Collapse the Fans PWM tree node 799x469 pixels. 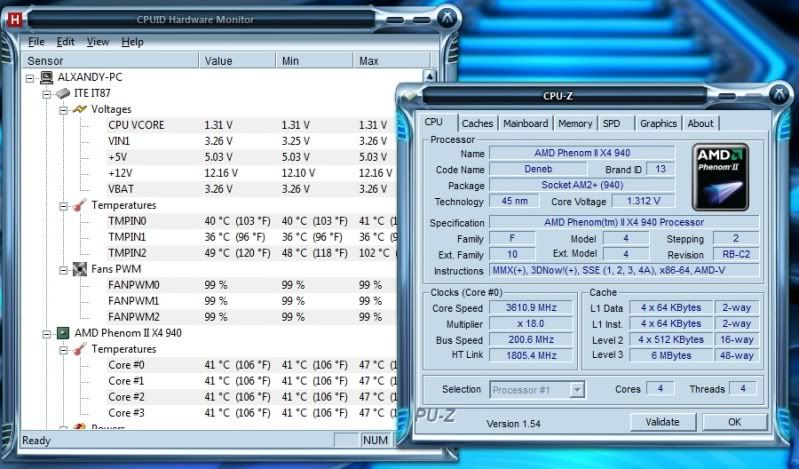click(x=63, y=270)
